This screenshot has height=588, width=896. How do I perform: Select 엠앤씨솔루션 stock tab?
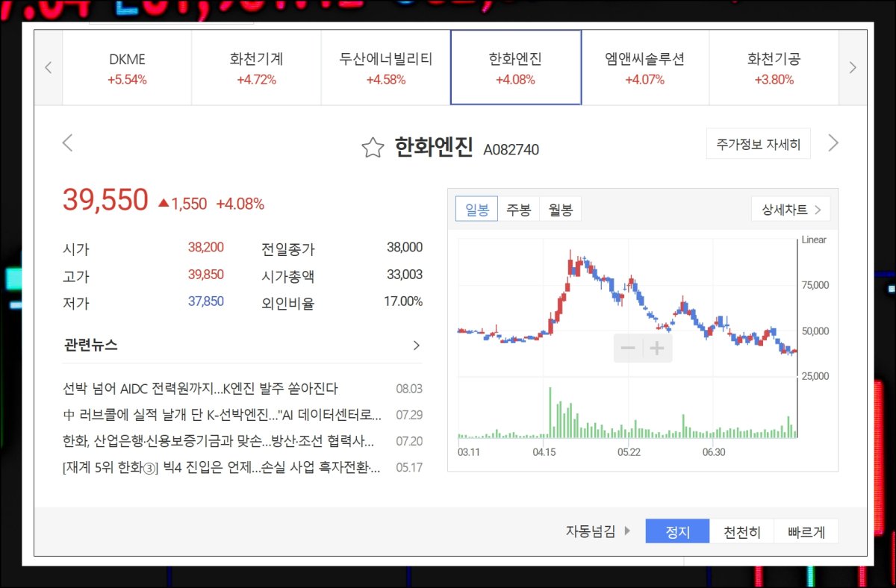click(x=645, y=68)
